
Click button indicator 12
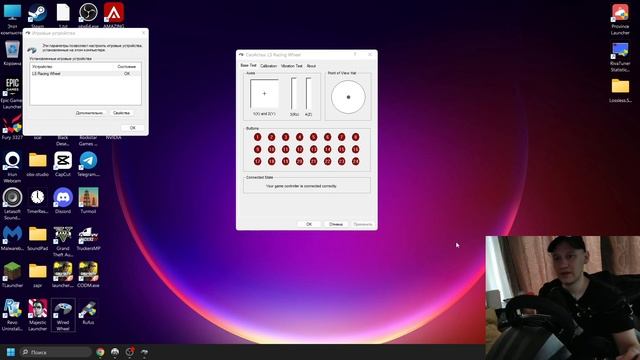point(299,149)
